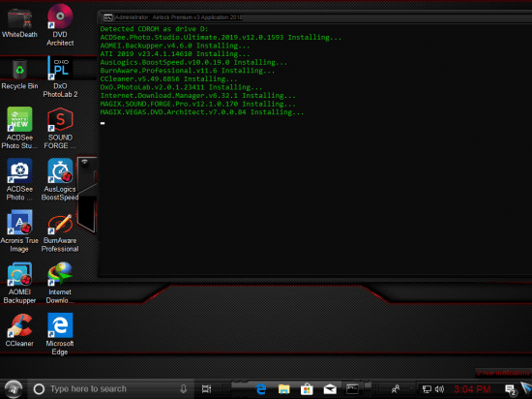Open Acronis True Image shortcut
This screenshot has width=532, height=399.
click(x=19, y=230)
